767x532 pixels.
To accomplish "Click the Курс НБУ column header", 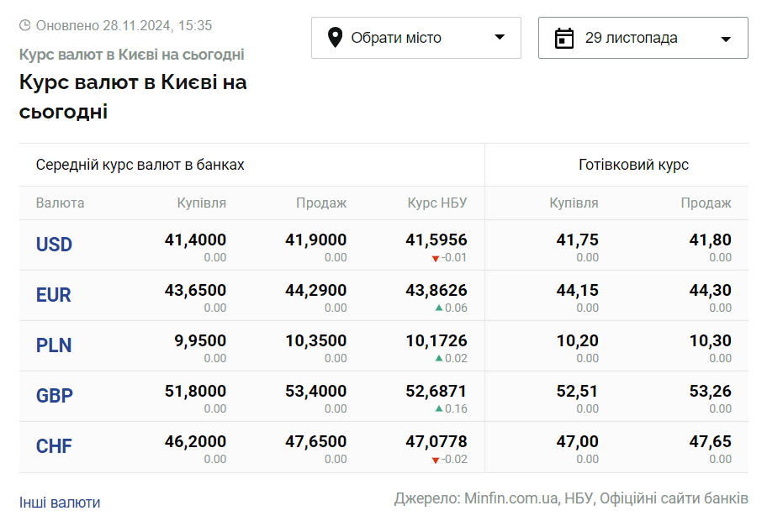I will [437, 203].
